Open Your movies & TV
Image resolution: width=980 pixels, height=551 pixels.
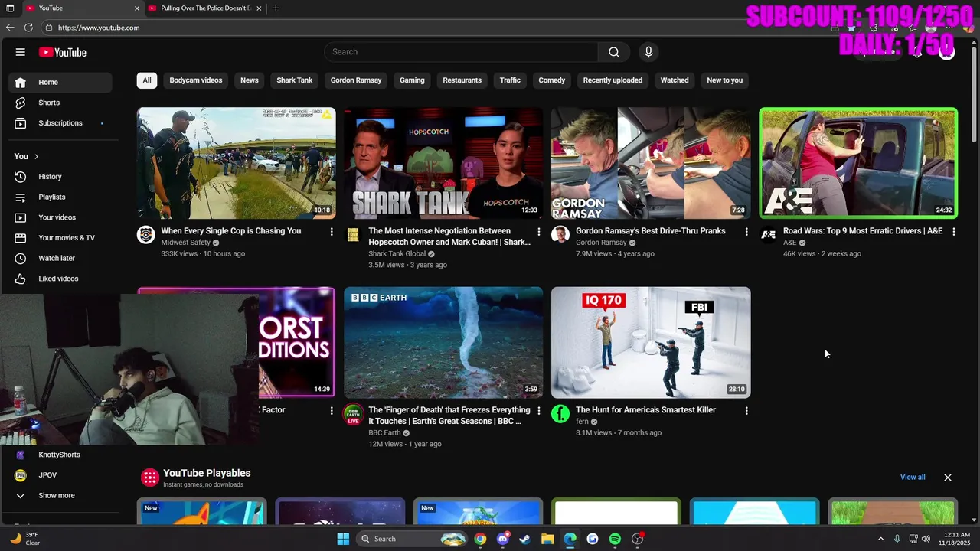click(60, 238)
